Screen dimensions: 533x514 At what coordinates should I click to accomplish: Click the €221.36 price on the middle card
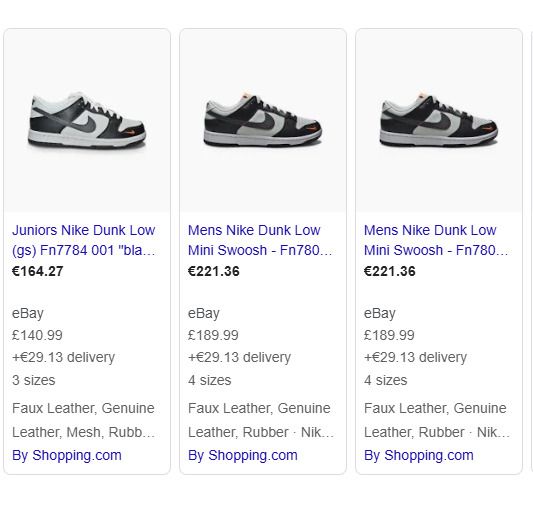[x=214, y=271]
